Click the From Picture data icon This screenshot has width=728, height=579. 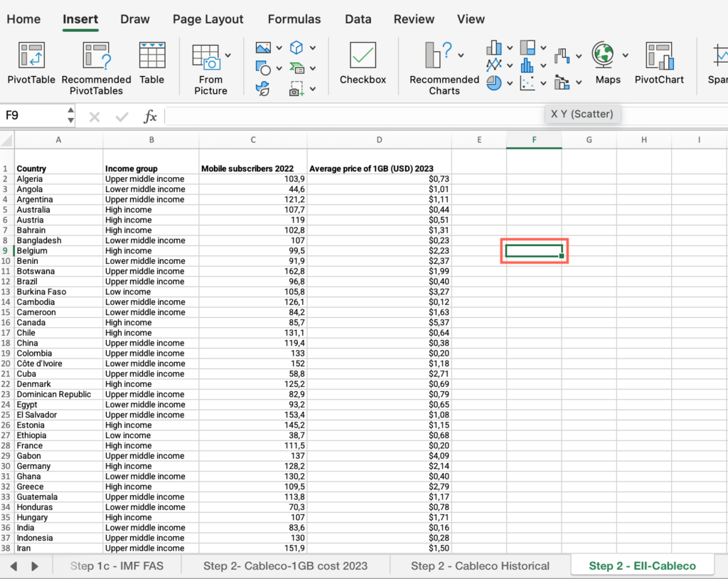pyautogui.click(x=205, y=57)
